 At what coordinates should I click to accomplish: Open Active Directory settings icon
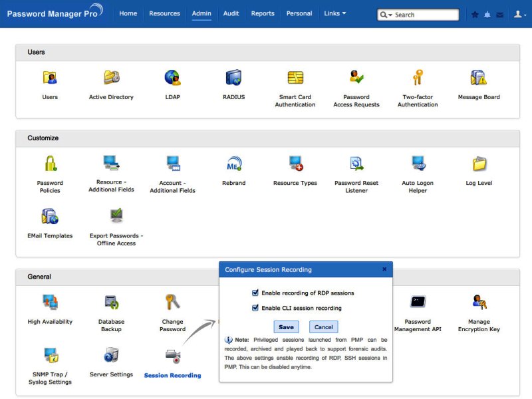[111, 77]
